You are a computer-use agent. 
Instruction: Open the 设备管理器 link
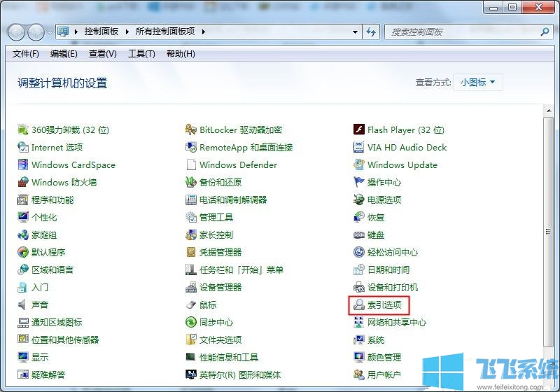[220, 288]
